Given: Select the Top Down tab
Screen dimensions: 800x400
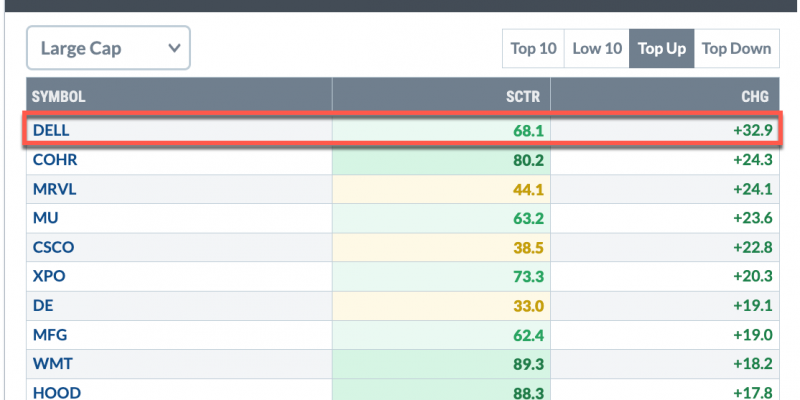Looking at the screenshot, I should tap(736, 48).
